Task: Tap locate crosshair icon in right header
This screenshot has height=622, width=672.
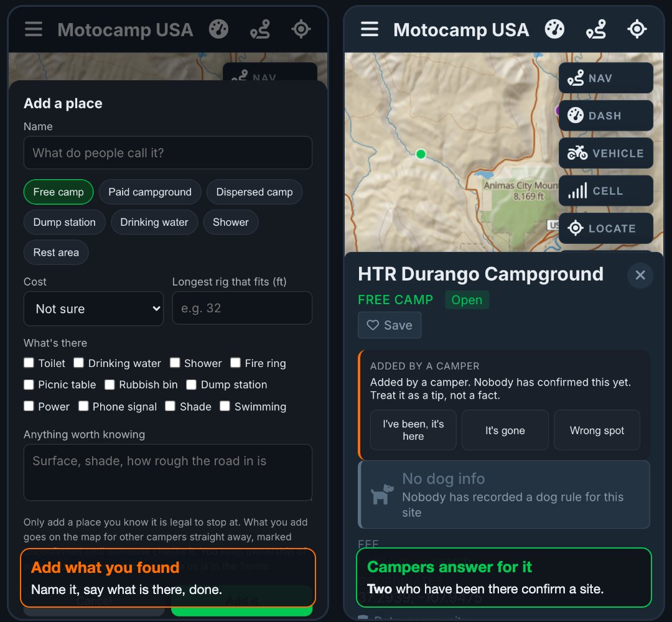Action: click(x=637, y=30)
